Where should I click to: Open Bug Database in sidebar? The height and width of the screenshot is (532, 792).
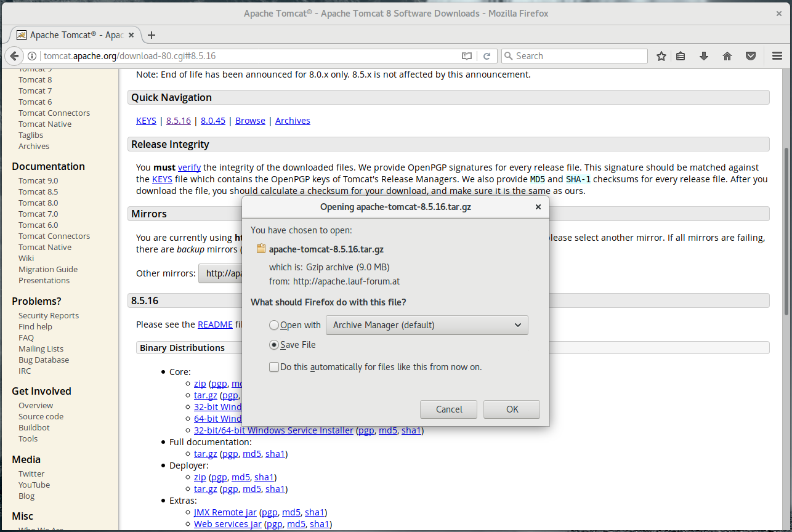44,360
